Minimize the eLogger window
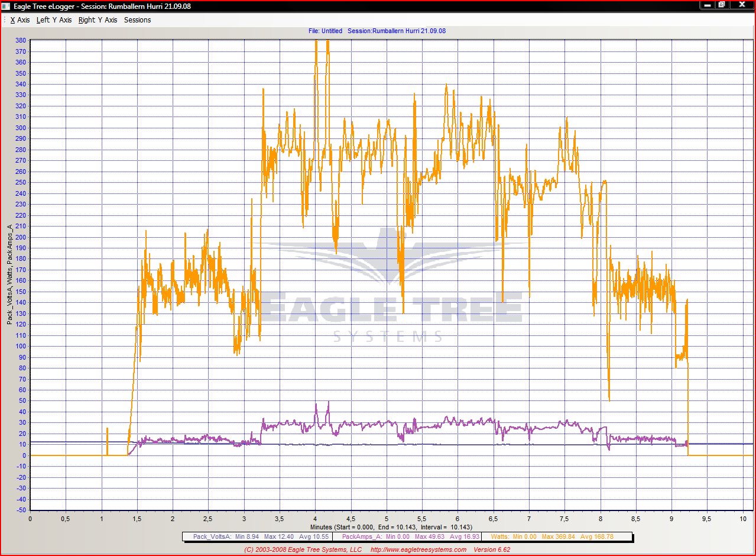The image size is (756, 556). pos(708,5)
